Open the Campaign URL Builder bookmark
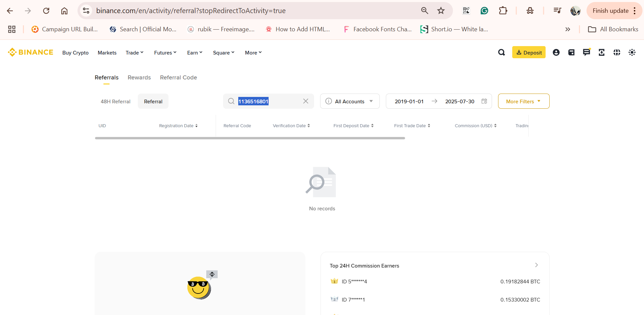The height and width of the screenshot is (315, 644). tap(64, 29)
